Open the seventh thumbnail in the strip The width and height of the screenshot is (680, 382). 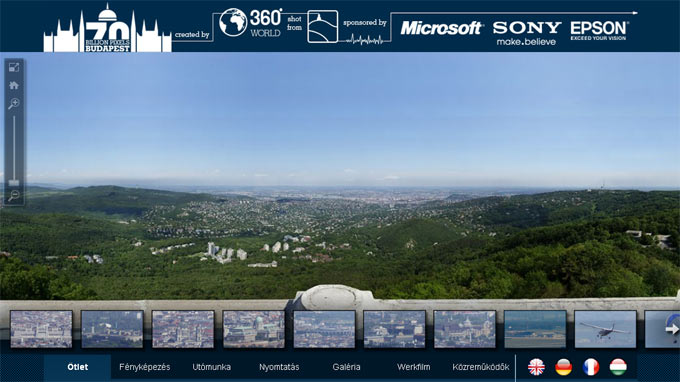click(x=464, y=329)
